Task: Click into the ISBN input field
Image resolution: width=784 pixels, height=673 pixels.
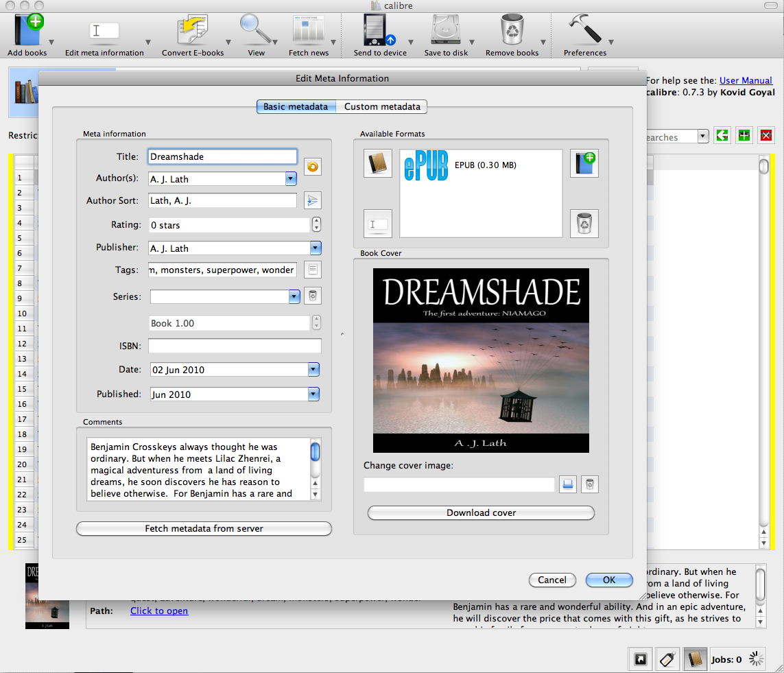Action: tap(235, 346)
